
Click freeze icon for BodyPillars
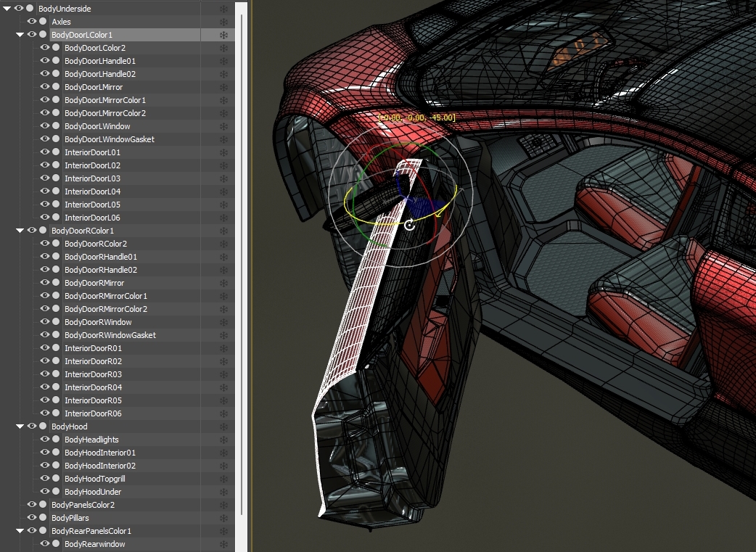223,518
